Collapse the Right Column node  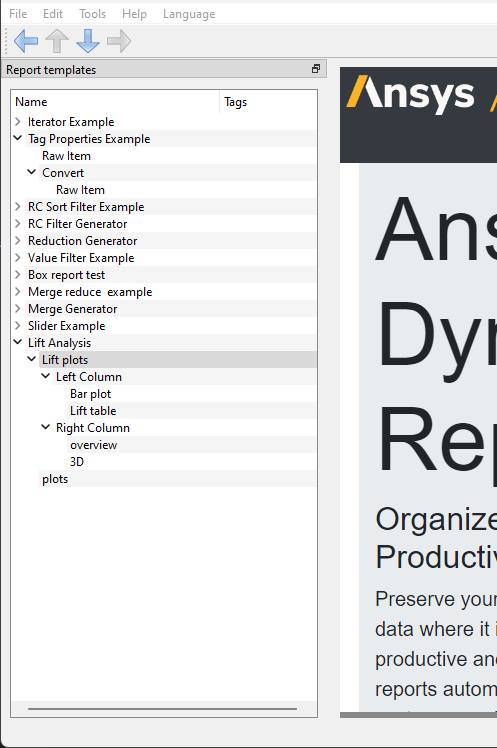pos(46,427)
